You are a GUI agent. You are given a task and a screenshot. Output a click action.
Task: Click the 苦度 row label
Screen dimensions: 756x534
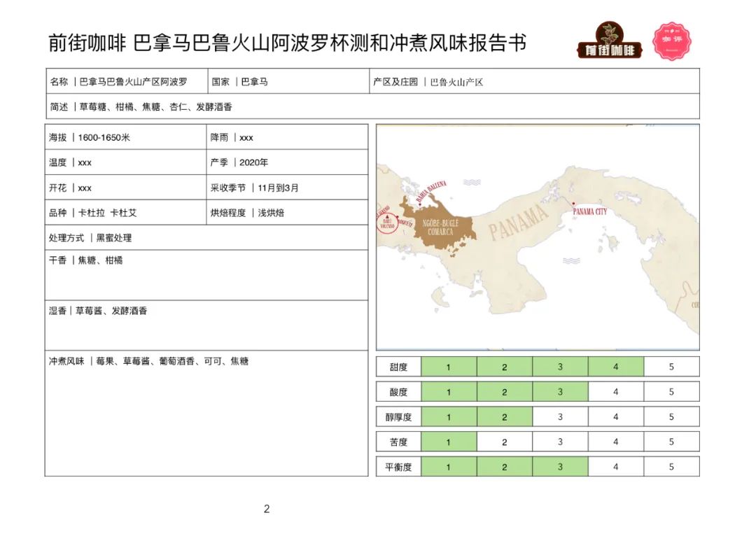pyautogui.click(x=399, y=442)
